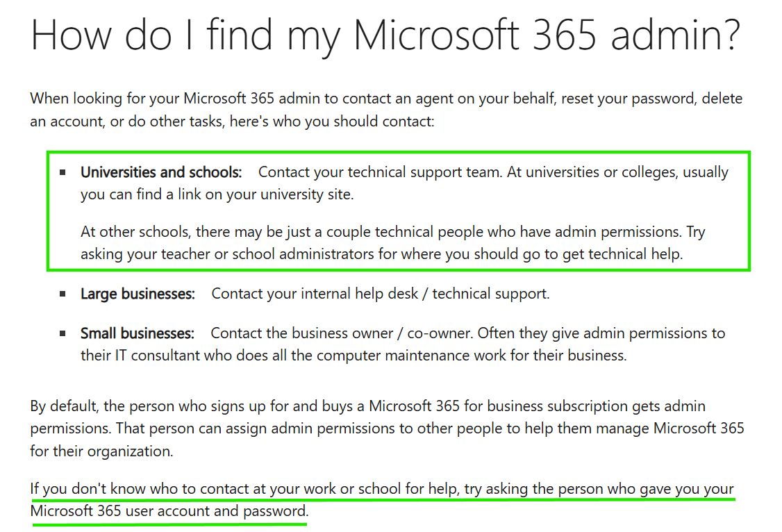Click the word 'admin?' in the title
The image size is (782, 532).
pyautogui.click(x=676, y=36)
